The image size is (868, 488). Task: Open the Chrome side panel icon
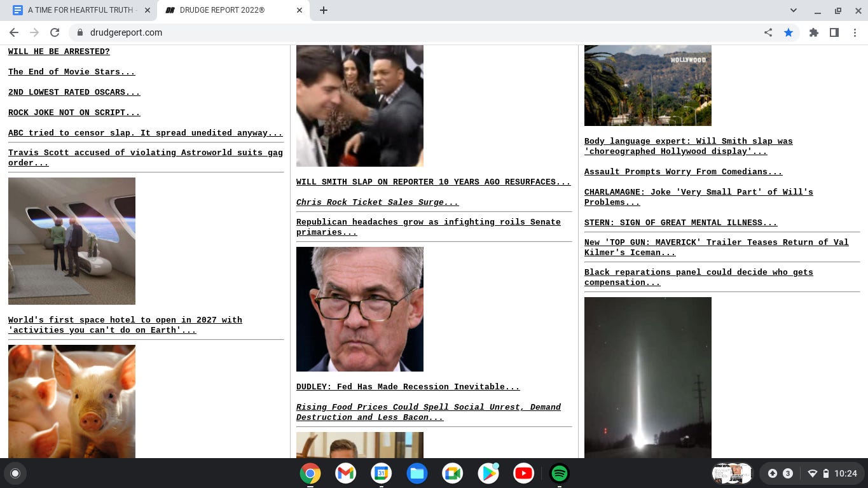(x=834, y=32)
